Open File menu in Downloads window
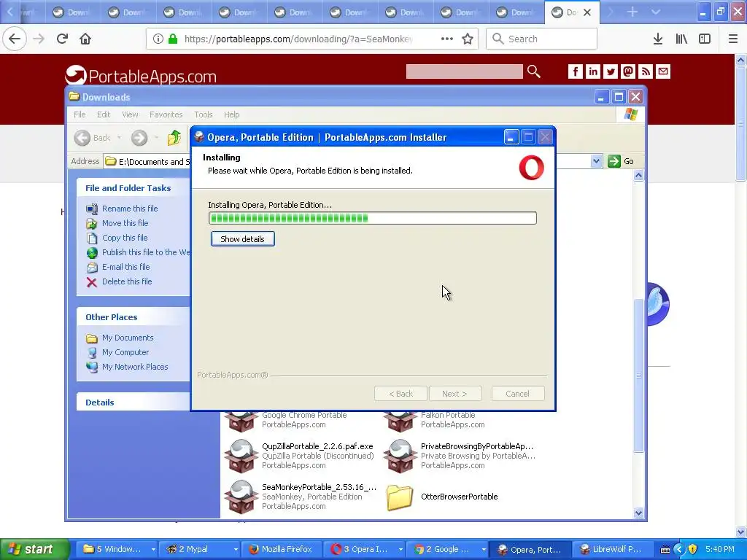 click(80, 114)
